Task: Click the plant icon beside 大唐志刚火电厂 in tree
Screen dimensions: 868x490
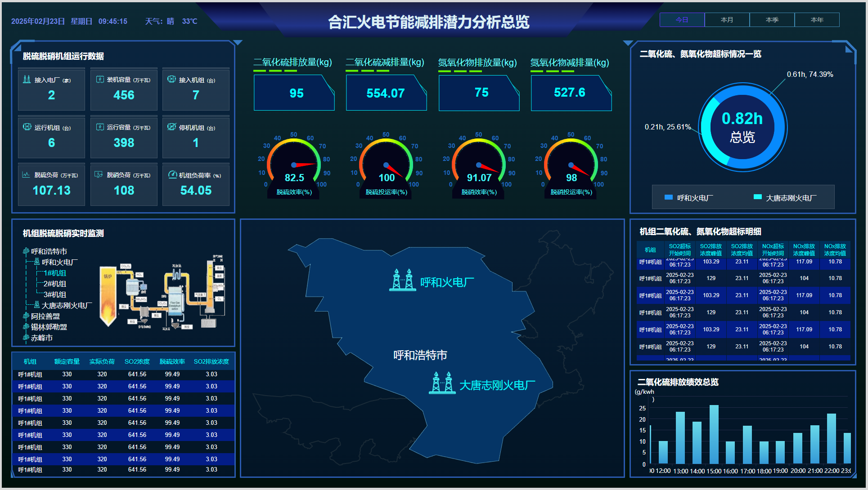Action: tap(37, 305)
